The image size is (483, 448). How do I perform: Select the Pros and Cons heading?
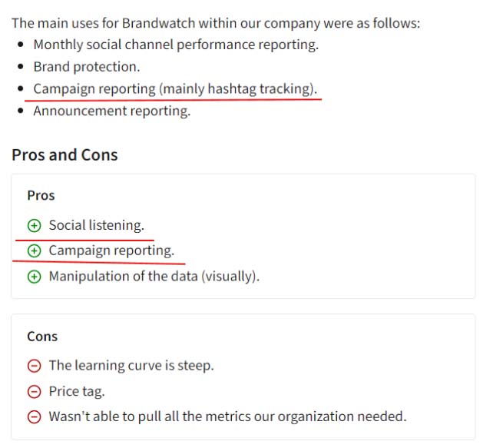(65, 154)
